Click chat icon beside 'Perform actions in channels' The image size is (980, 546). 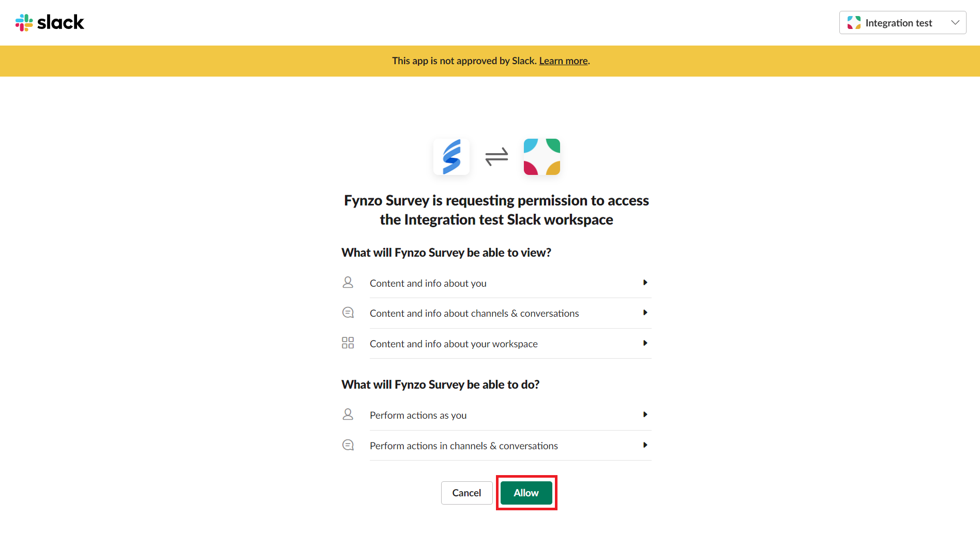point(348,445)
